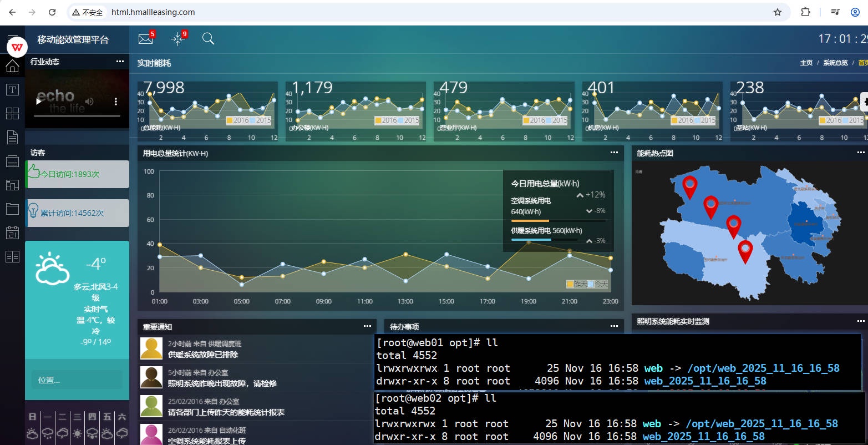Click the 主页 breadcrumb link

click(x=806, y=63)
